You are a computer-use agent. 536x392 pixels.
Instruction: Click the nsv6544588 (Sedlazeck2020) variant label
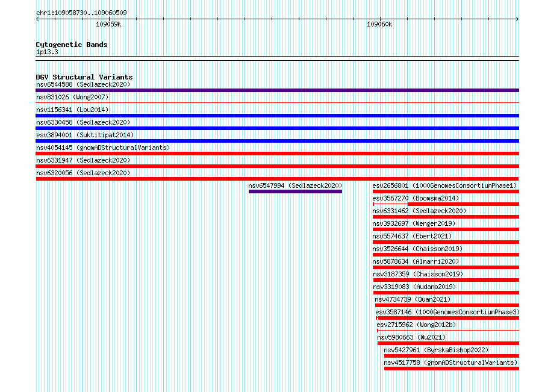[x=83, y=84]
